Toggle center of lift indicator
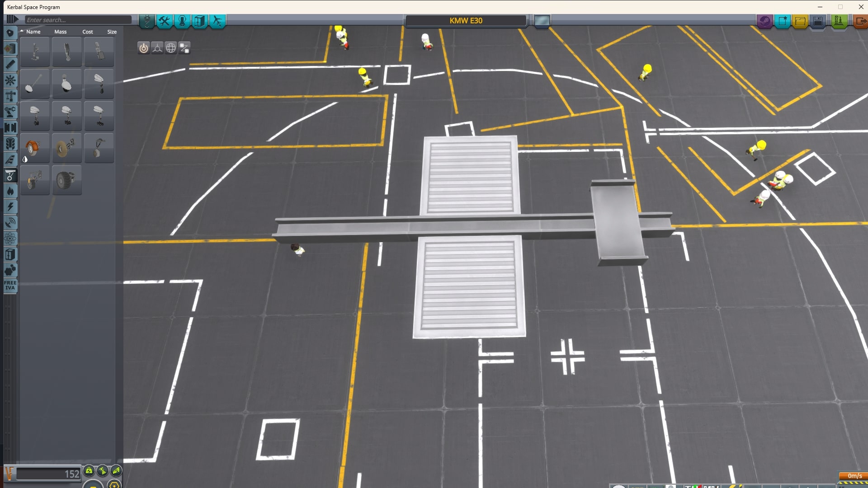This screenshot has height=488, width=868. 116,471
